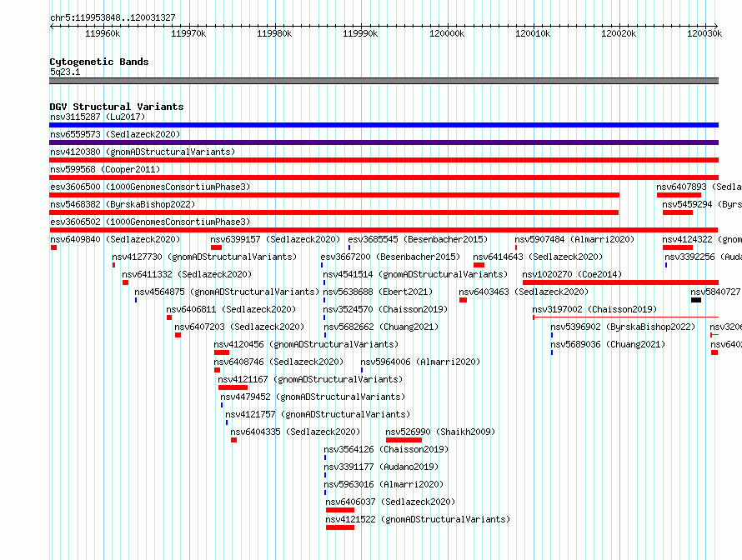
Task: Open the nsv4124322 variant label
Action: coord(702,239)
